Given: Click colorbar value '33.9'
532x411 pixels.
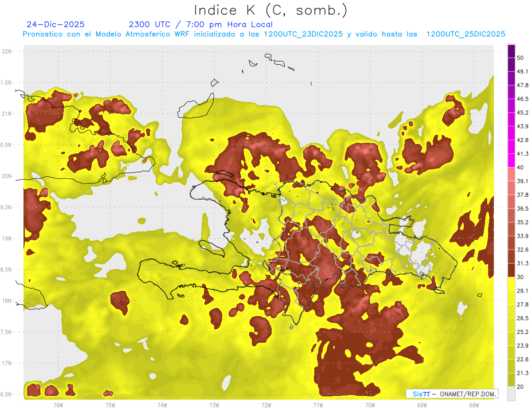Looking at the screenshot, I should (x=522, y=236).
